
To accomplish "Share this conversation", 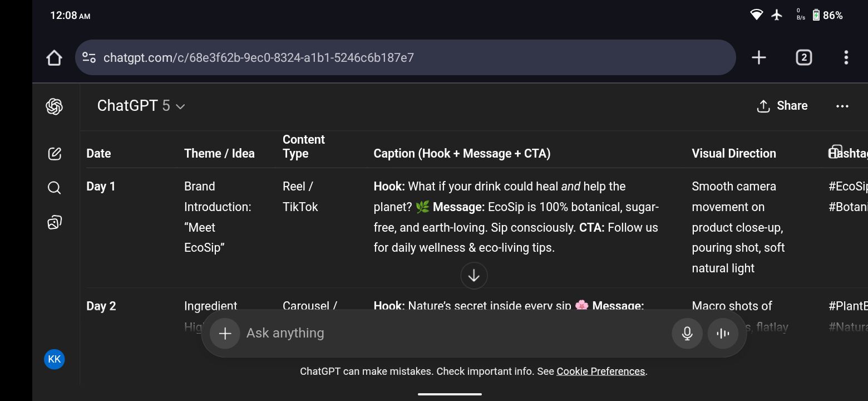I will [x=782, y=106].
